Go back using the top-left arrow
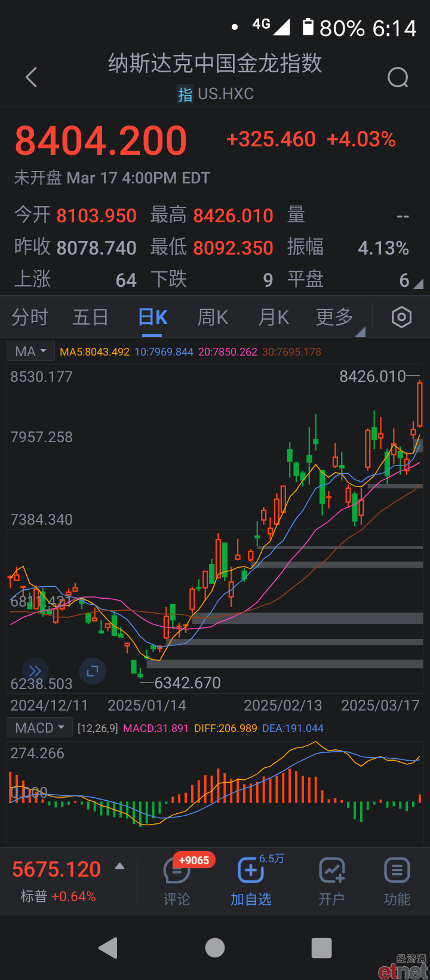This screenshot has height=980, width=430. (32, 77)
